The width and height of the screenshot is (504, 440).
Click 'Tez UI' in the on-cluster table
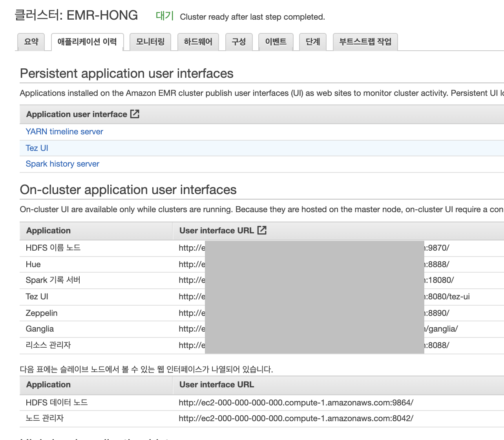tap(37, 297)
